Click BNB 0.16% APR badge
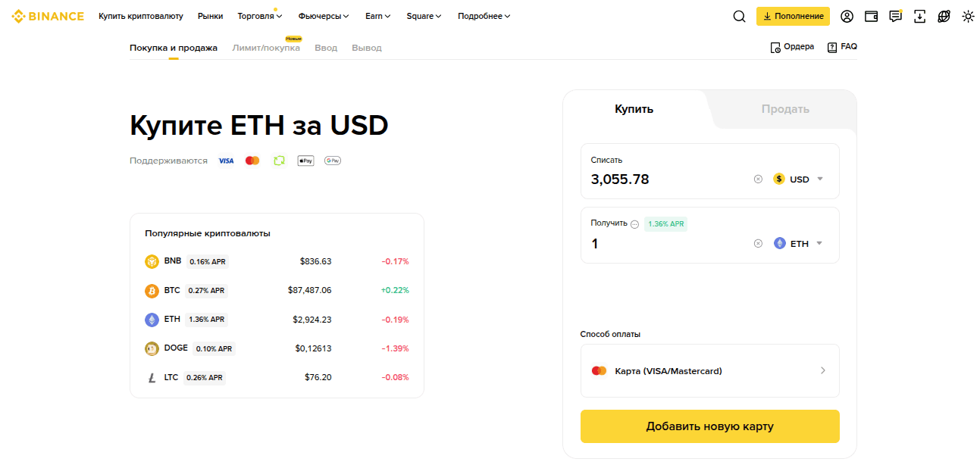 click(207, 262)
